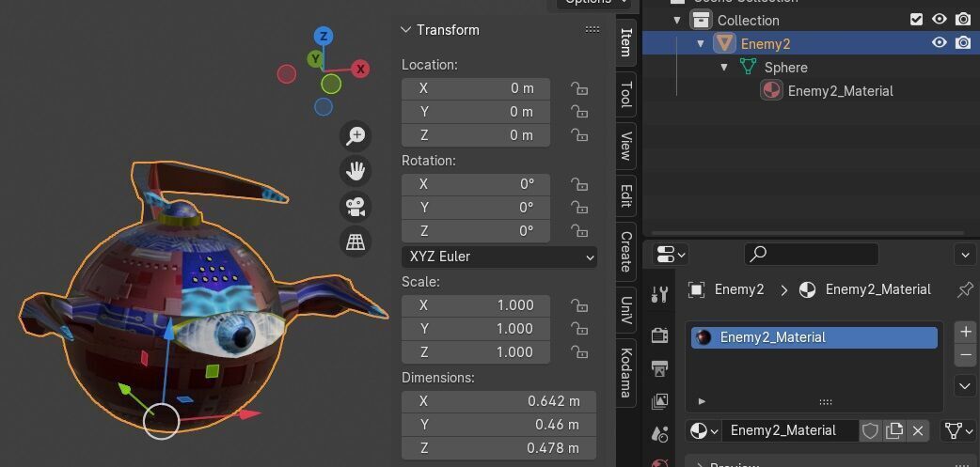Viewport: 980px width, 467px height.
Task: Add material slot plus button
Action: pyautogui.click(x=966, y=332)
